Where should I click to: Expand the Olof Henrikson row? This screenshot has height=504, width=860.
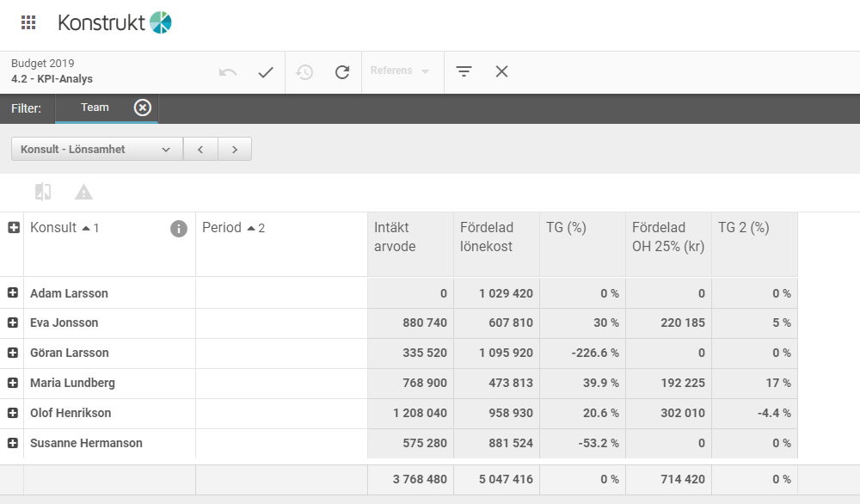(13, 413)
